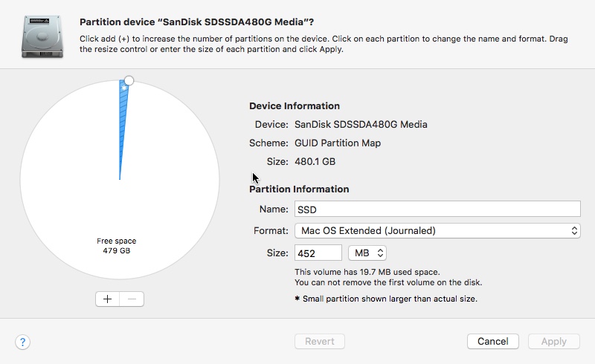Image resolution: width=595 pixels, height=364 pixels.
Task: Open help via the question mark button
Action: tap(23, 342)
